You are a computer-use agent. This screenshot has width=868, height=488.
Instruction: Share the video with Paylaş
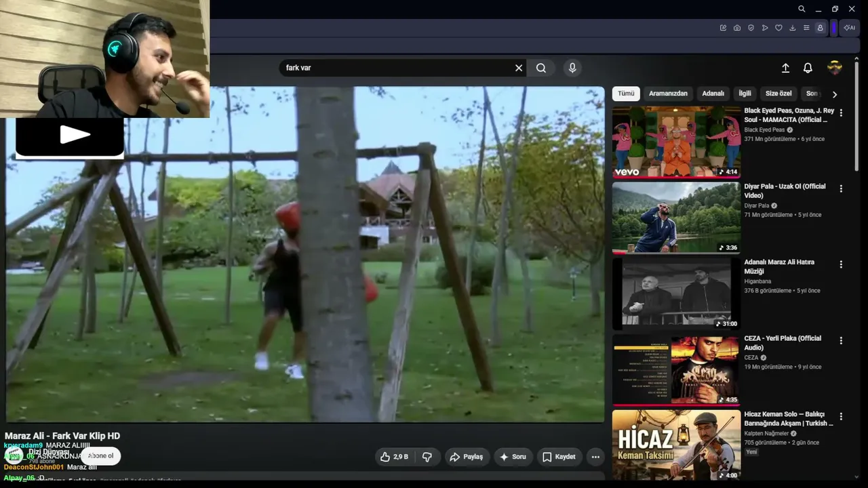click(x=467, y=457)
